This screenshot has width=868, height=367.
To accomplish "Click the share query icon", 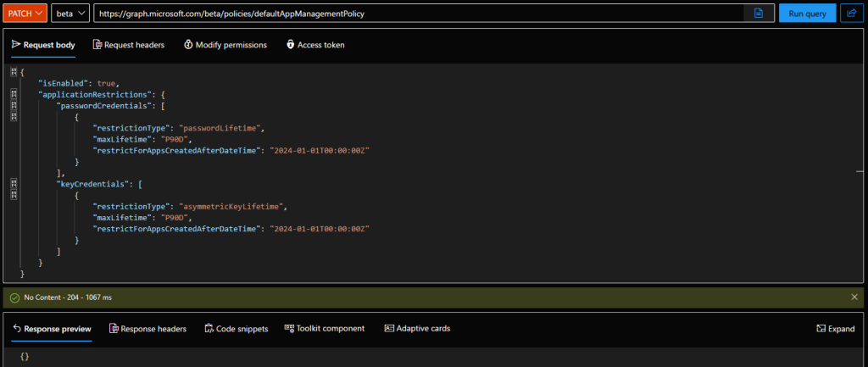I will click(x=849, y=14).
